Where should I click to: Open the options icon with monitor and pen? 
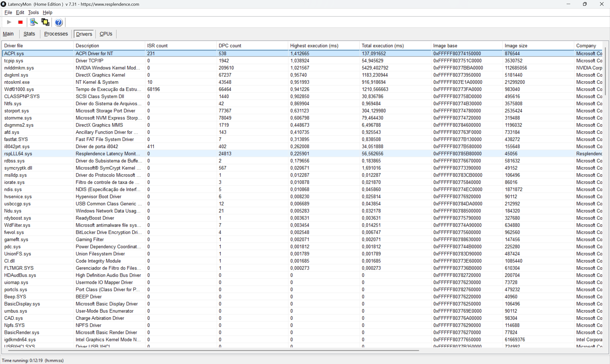pyautogui.click(x=34, y=22)
